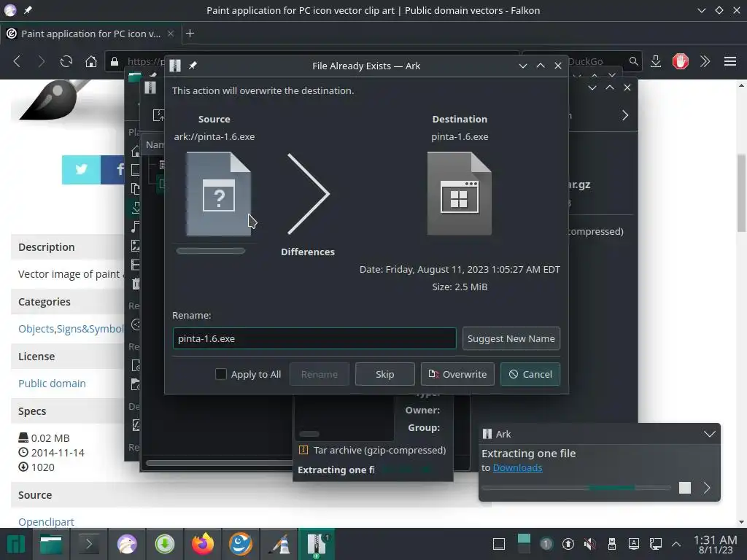Open Downloads link in Ark notification
The image size is (747, 560).
(517, 467)
